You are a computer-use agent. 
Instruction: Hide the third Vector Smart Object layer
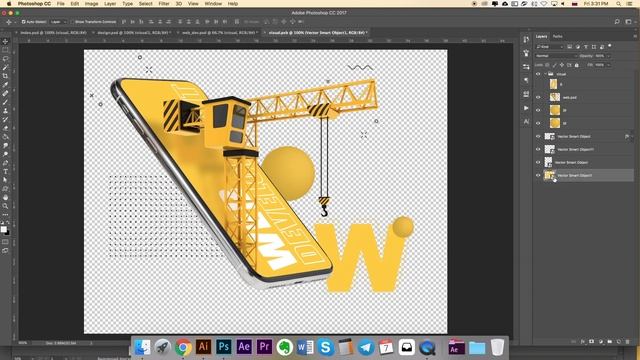[538, 162]
